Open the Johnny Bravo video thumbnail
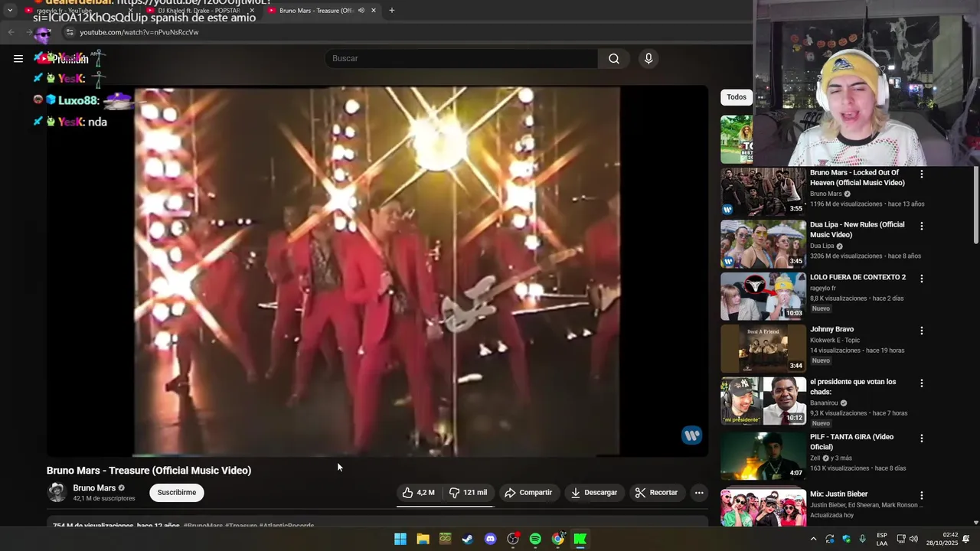This screenshot has width=980, height=551. [763, 348]
